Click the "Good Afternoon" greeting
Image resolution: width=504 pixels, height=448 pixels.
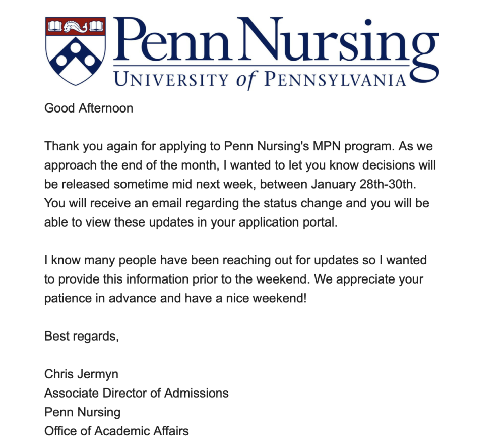pyautogui.click(x=89, y=108)
